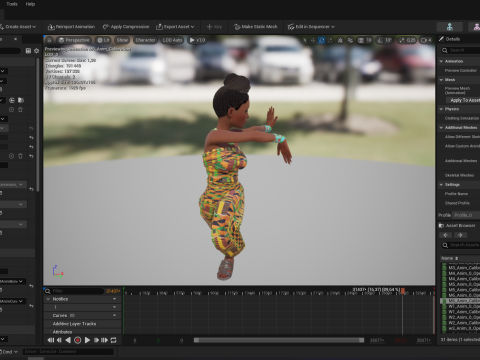Click the timeline range scrollbar
The height and width of the screenshot is (360, 480).
tap(279, 340)
